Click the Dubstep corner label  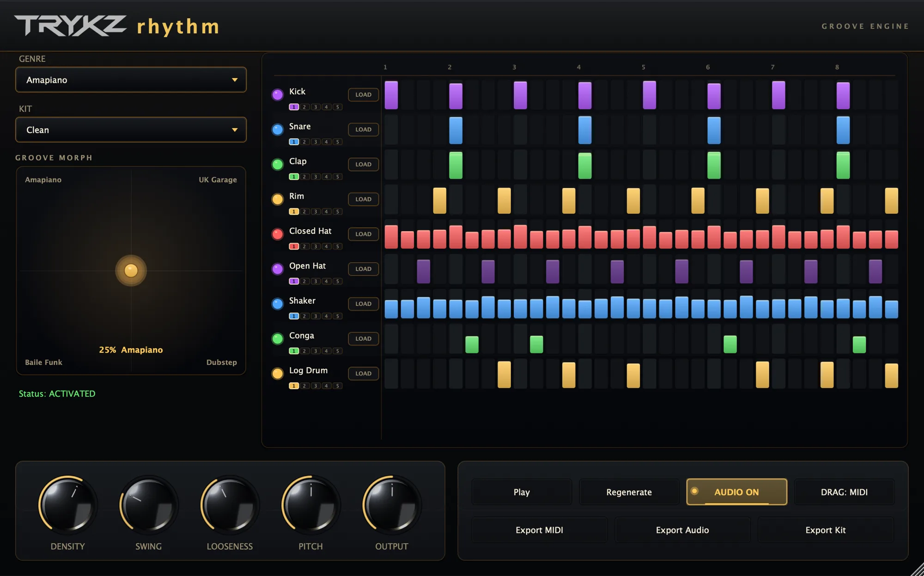tap(221, 362)
